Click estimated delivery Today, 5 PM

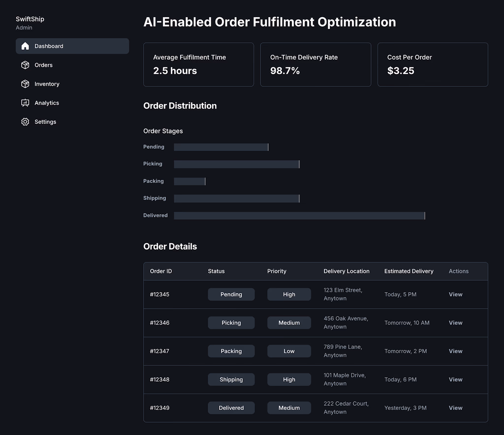pos(400,295)
